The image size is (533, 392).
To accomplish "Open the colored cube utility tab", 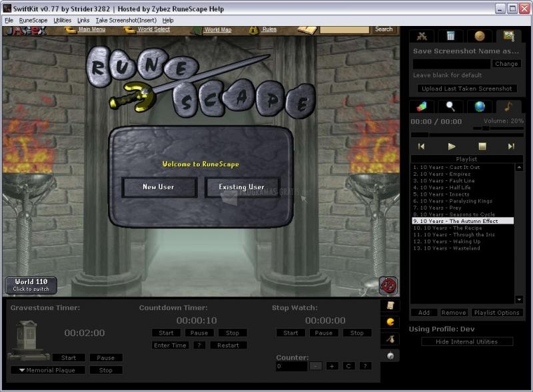I will coord(422,106).
